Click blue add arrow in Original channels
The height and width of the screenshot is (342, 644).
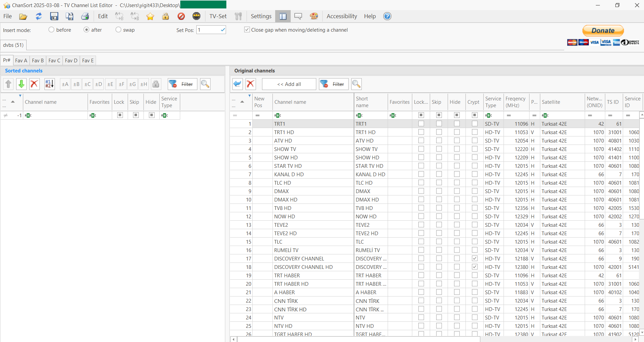[x=237, y=84]
